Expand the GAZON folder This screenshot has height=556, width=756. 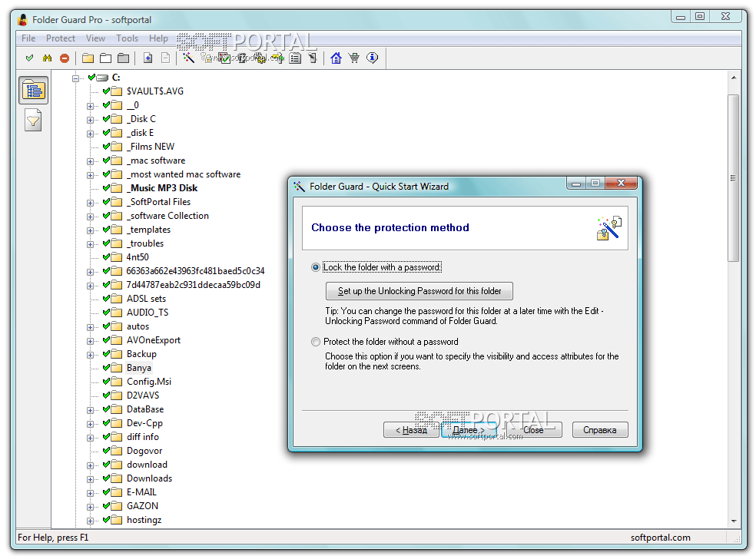(x=90, y=507)
